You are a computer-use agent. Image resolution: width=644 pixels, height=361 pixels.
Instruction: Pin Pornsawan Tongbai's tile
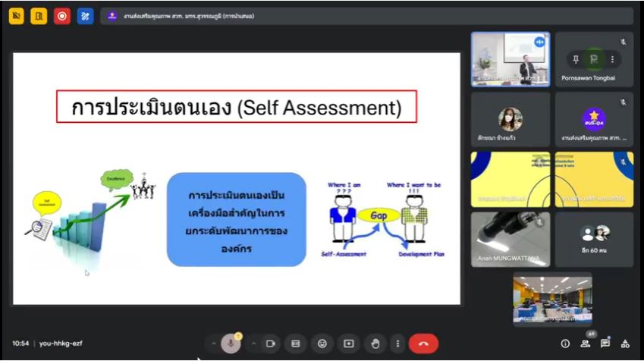tap(576, 59)
